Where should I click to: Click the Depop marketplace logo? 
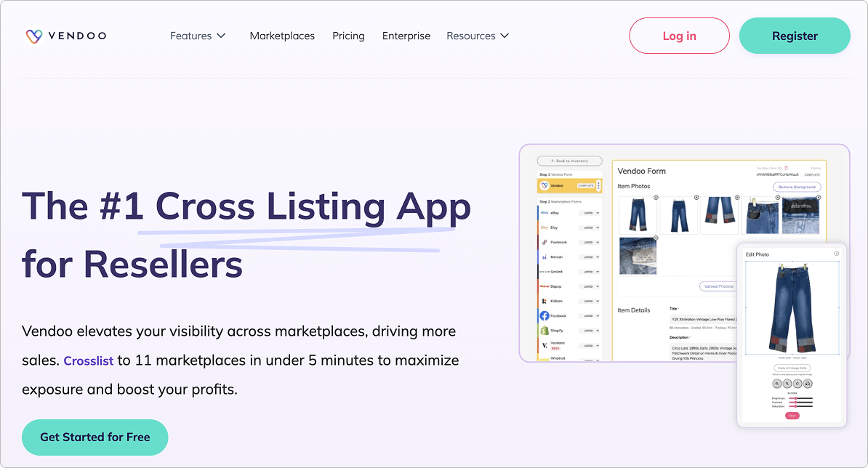coord(544,286)
